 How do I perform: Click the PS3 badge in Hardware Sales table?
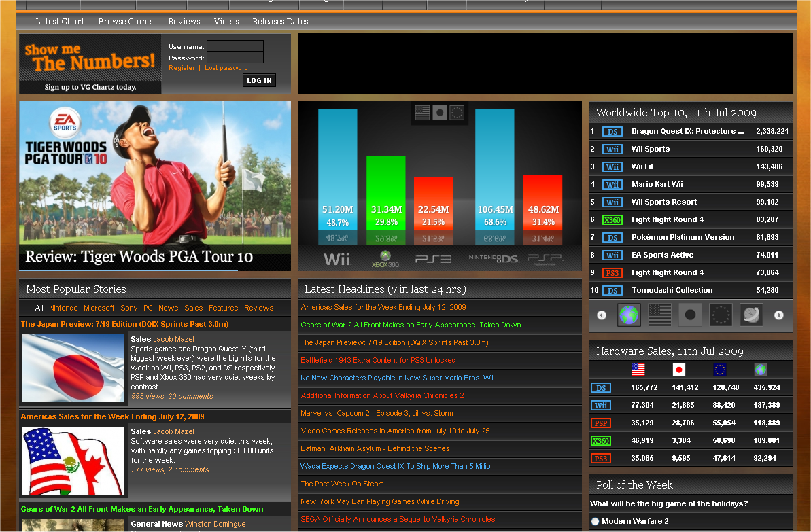pyautogui.click(x=601, y=459)
